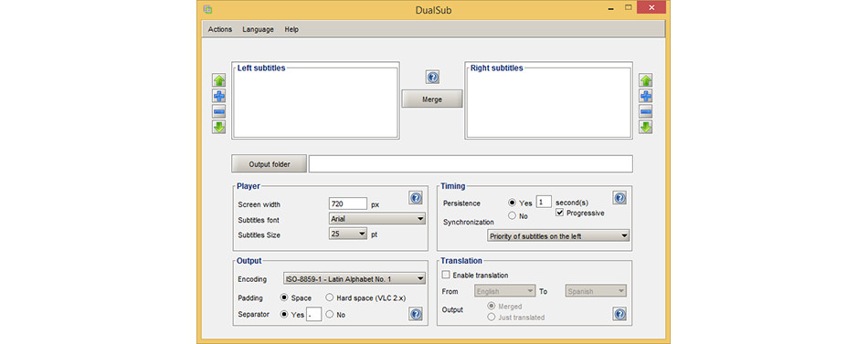The width and height of the screenshot is (868, 344).
Task: Open help icon above Merge button
Action: pos(432,78)
